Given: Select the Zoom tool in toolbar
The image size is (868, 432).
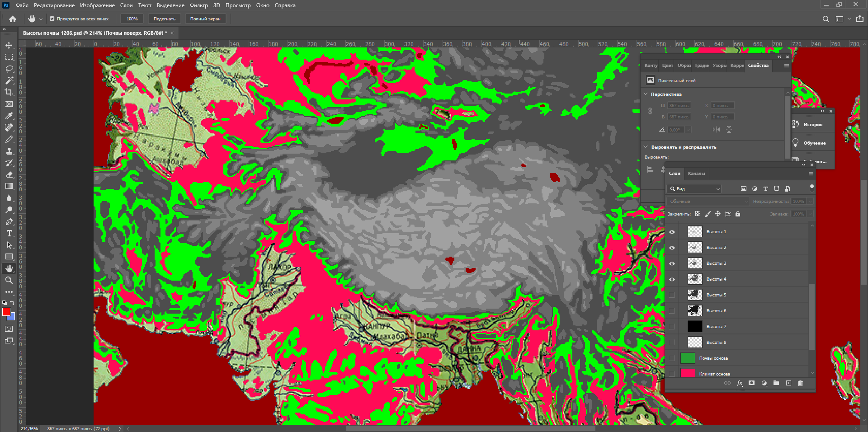Looking at the screenshot, I should click(9, 280).
